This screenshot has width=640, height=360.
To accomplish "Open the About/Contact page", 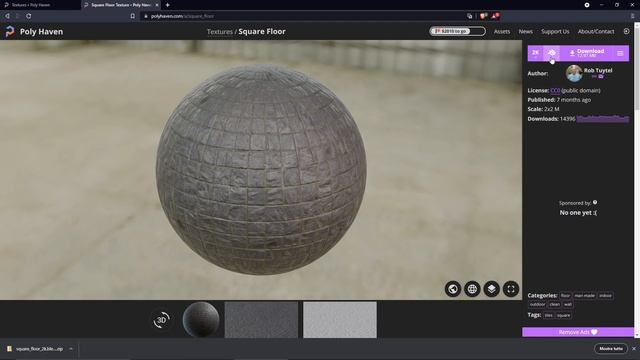I will 596,31.
